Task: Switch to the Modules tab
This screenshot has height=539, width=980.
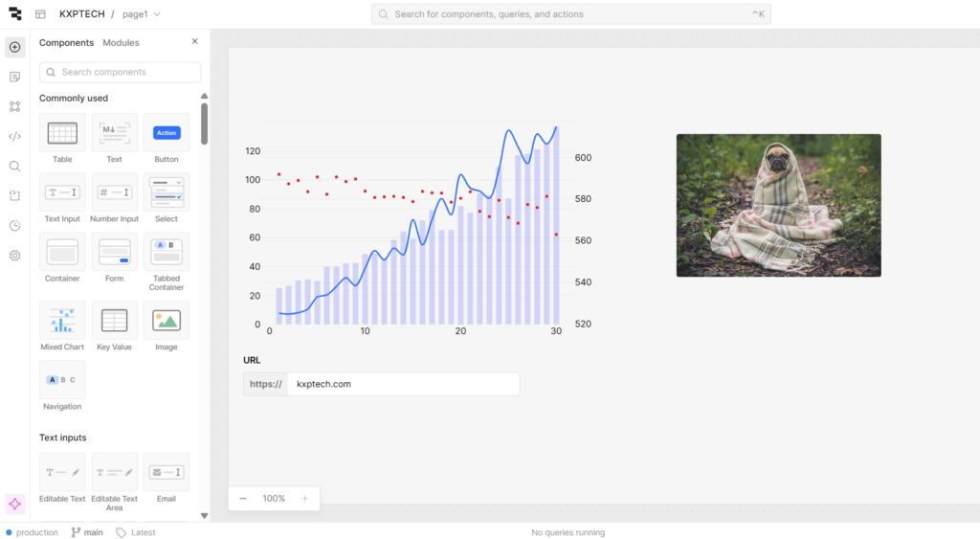Action: pos(121,43)
